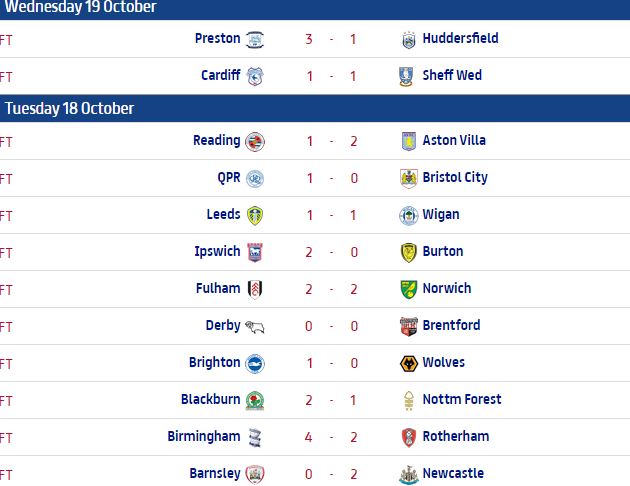630x486 pixels.
Task: Click the Rotherham club crest
Action: click(408, 437)
